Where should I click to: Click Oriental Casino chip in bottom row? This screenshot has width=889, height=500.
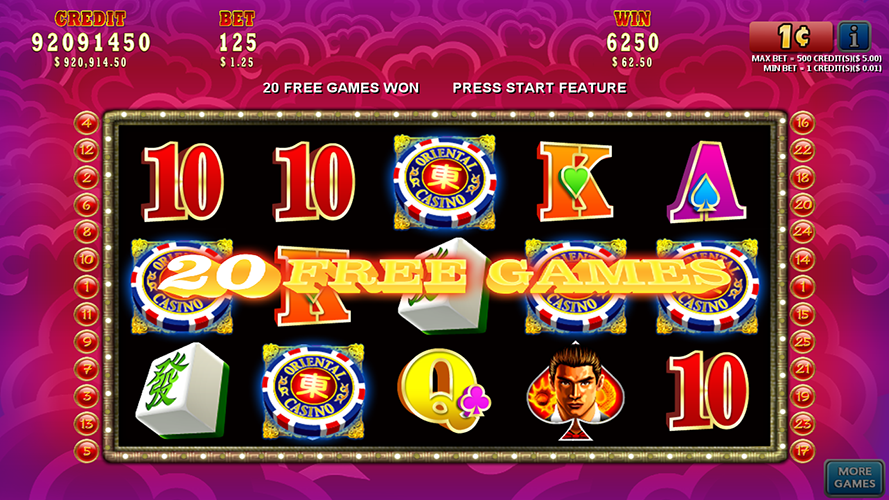(313, 391)
